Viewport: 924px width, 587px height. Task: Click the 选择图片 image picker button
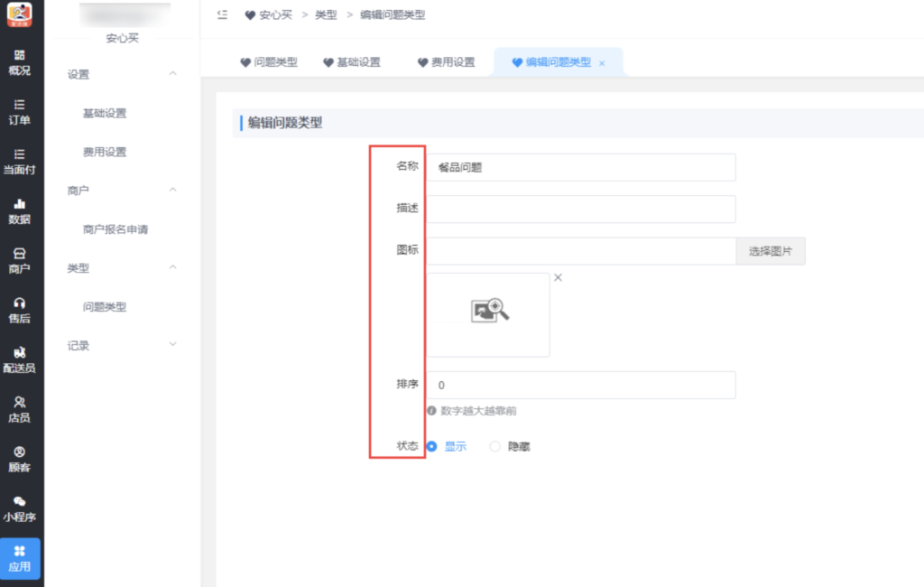coord(771,250)
